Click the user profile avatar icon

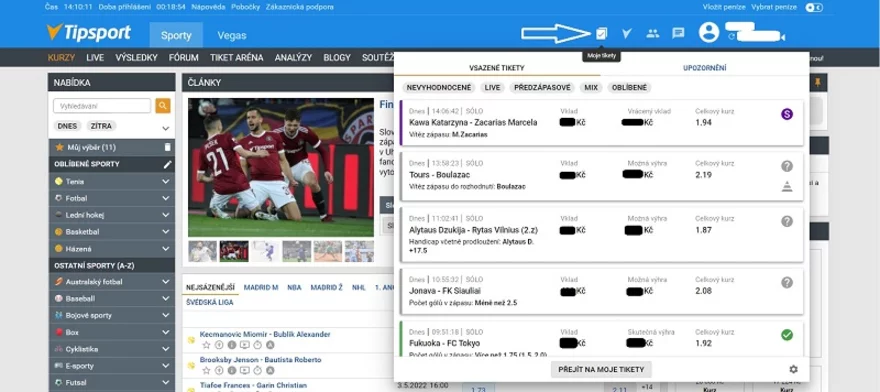pos(709,32)
